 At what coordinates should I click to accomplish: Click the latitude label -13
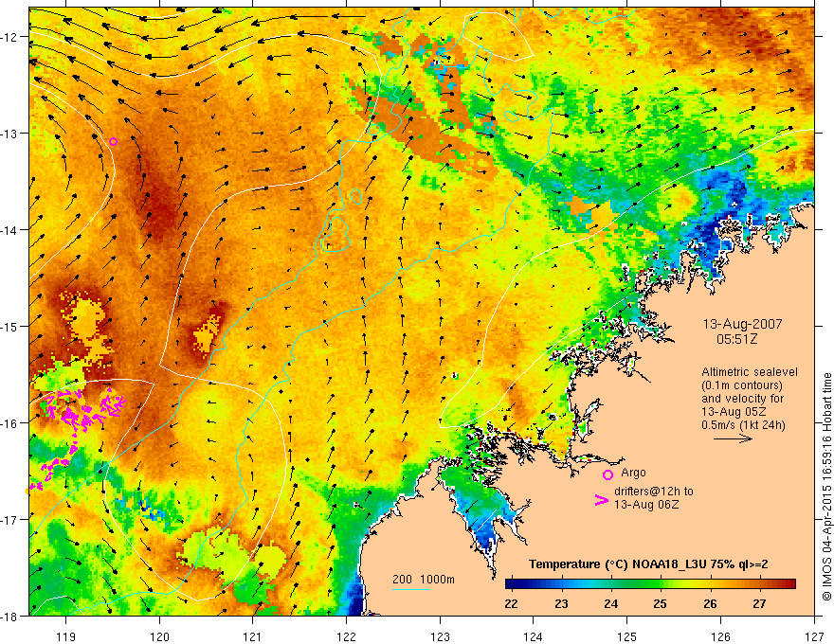[9, 134]
